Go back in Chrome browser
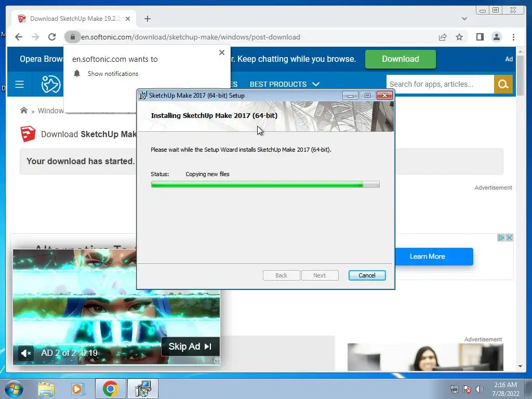The width and height of the screenshot is (532, 399). point(19,37)
